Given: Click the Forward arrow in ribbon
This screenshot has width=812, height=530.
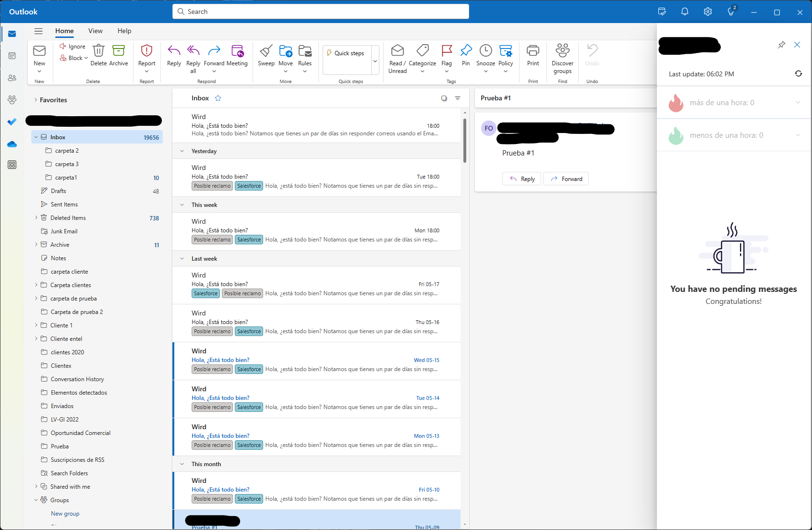Looking at the screenshot, I should click(x=214, y=50).
